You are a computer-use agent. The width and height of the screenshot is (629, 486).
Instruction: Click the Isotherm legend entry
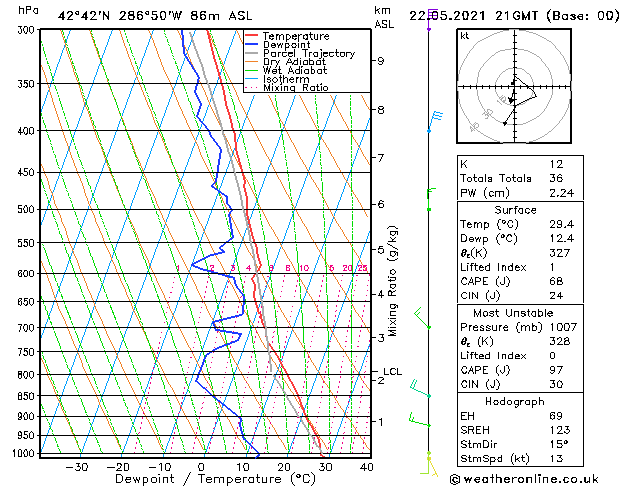[x=277, y=79]
